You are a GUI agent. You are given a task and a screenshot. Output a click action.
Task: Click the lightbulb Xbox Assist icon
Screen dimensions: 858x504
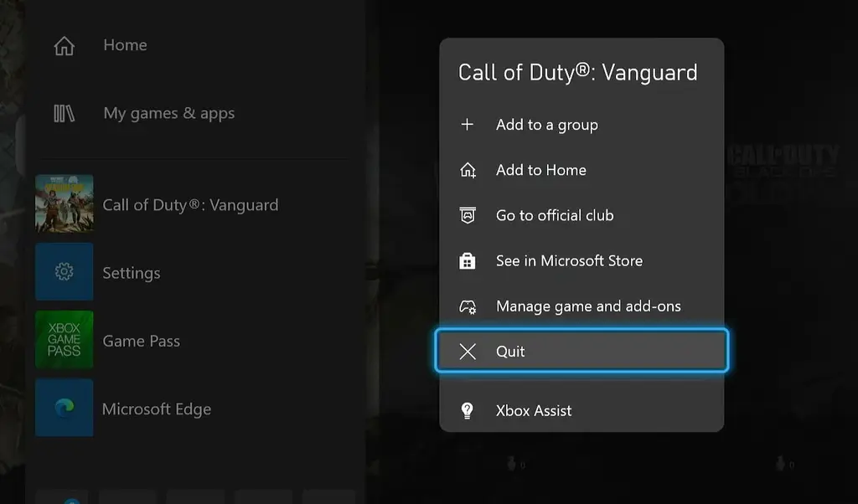468,410
